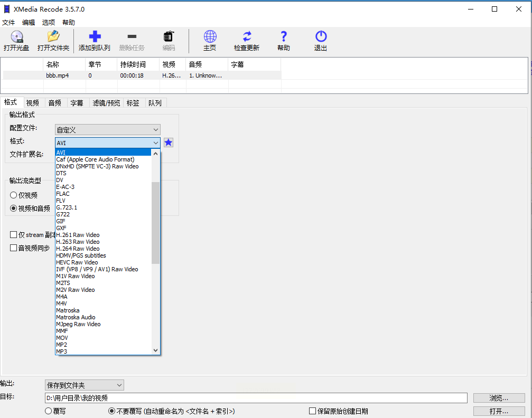Screen dimensions: 532x418
Task: Open the 保存到文件夹 output dropdown
Action: coord(84,385)
